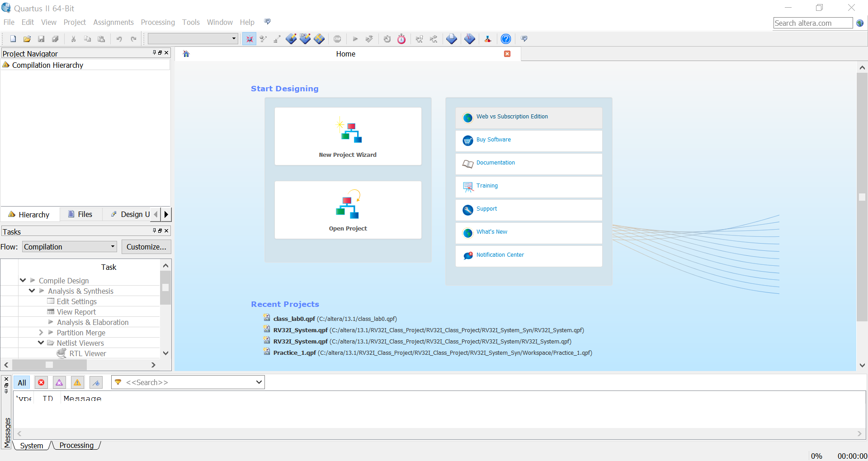Viewport: 868px width, 461px height.
Task: Show more Project Navigator tabs with right arrow
Action: click(x=166, y=214)
